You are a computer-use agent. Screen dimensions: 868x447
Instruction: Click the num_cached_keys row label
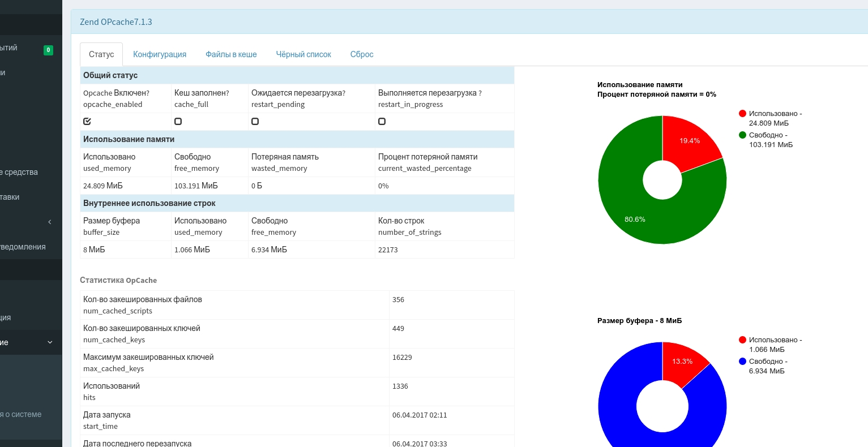(x=142, y=334)
